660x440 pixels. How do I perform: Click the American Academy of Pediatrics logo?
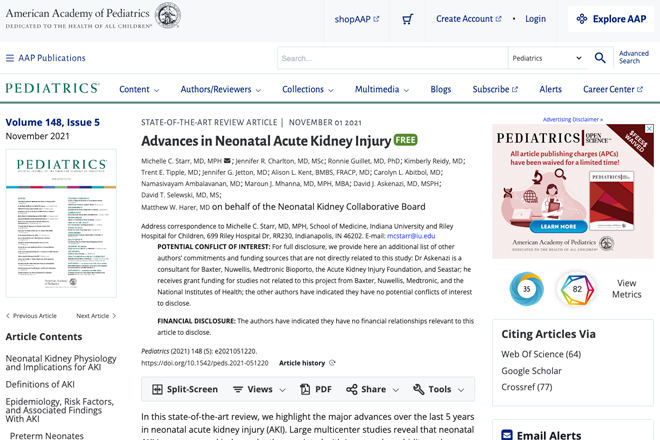(x=93, y=16)
